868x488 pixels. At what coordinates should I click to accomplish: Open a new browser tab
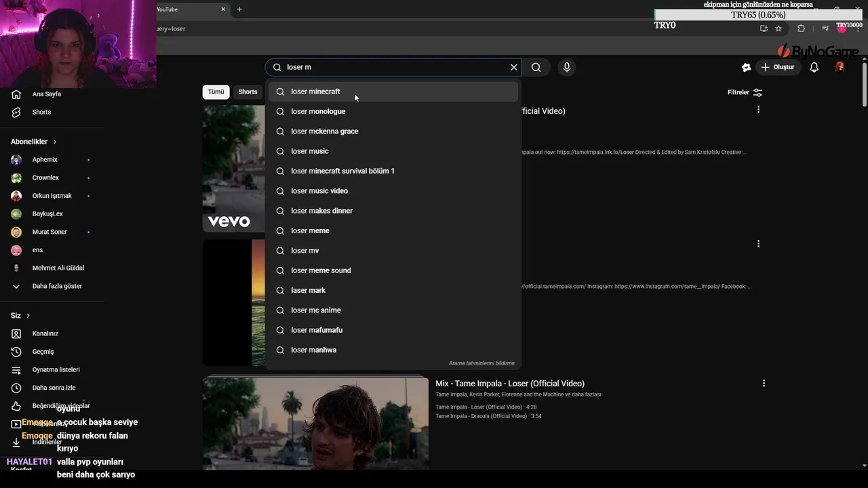239,9
